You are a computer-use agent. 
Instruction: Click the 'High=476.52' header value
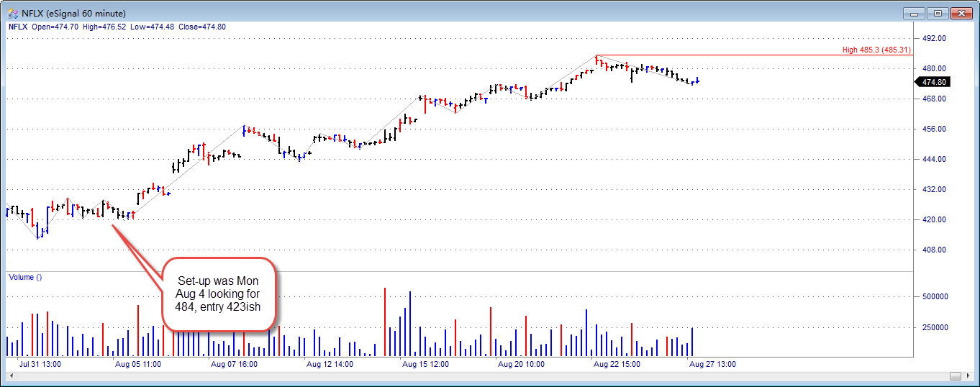tap(104, 27)
